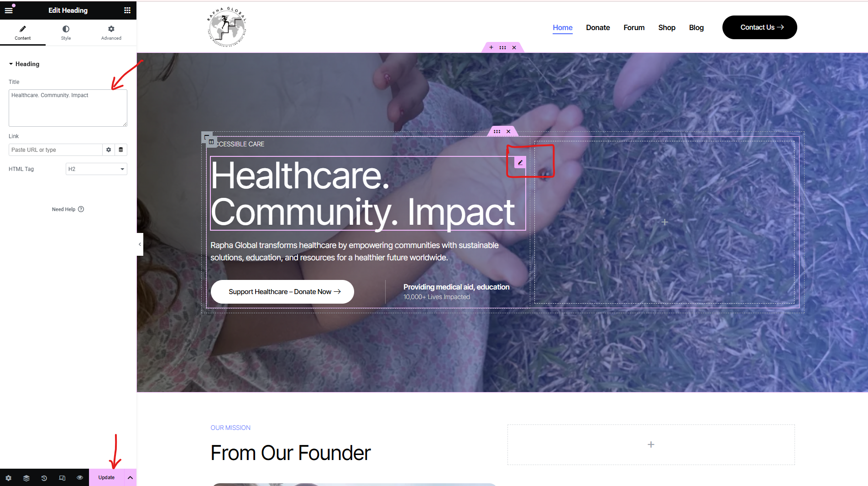Delete the section using top handle X
Image resolution: width=868 pixels, height=486 pixels.
[514, 47]
